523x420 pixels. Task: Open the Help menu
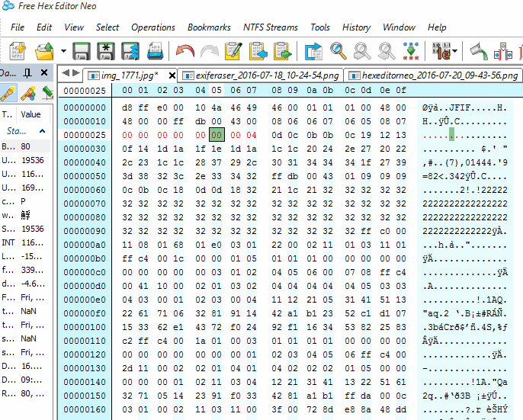point(437,27)
